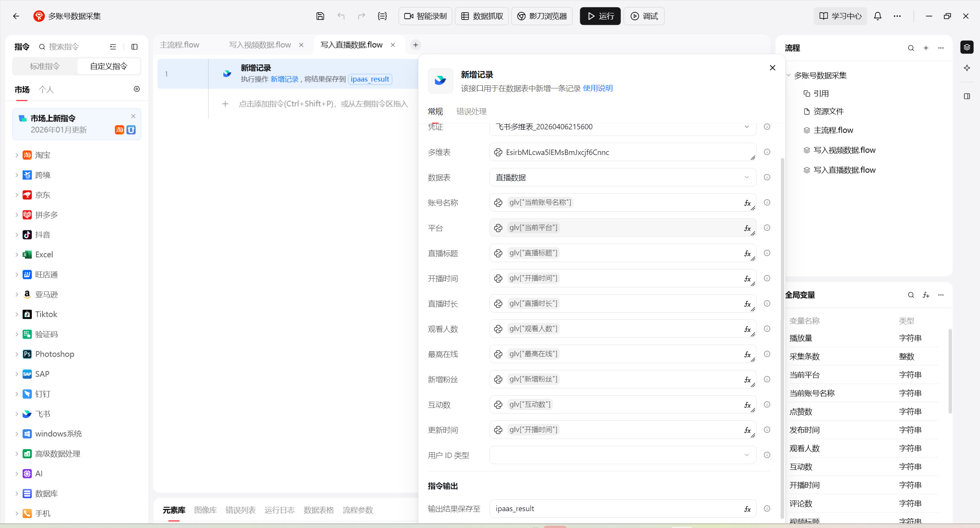The image size is (980, 528).
Task: Click the save icon in top toolbar
Action: (320, 16)
